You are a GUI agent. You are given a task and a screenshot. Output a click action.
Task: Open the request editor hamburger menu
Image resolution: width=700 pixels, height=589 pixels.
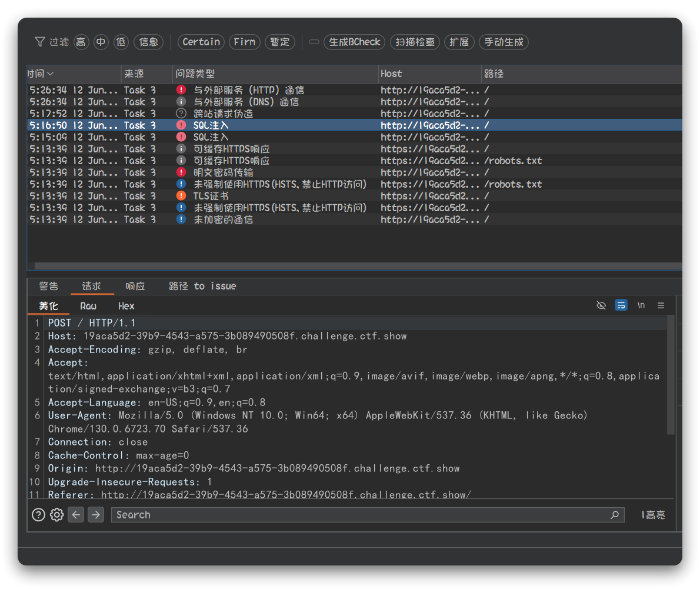click(x=661, y=305)
